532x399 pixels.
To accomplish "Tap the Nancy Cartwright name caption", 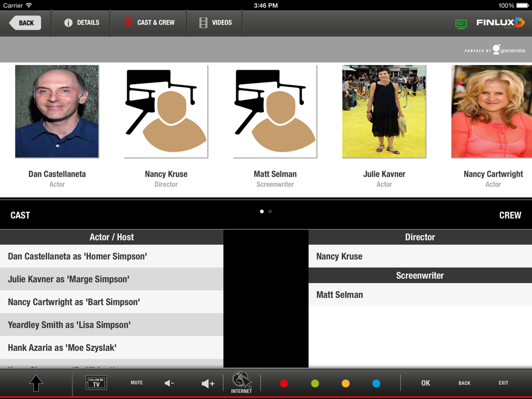I will (493, 174).
